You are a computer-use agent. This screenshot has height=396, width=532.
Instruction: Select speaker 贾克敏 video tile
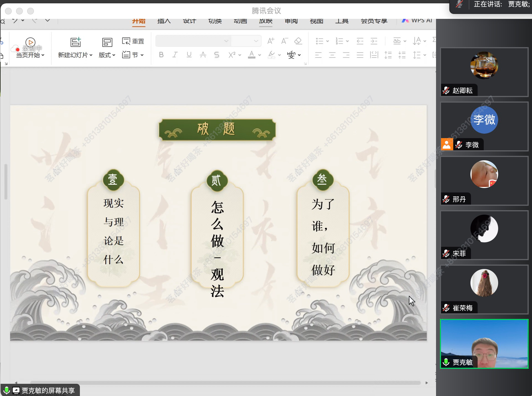[x=484, y=344]
